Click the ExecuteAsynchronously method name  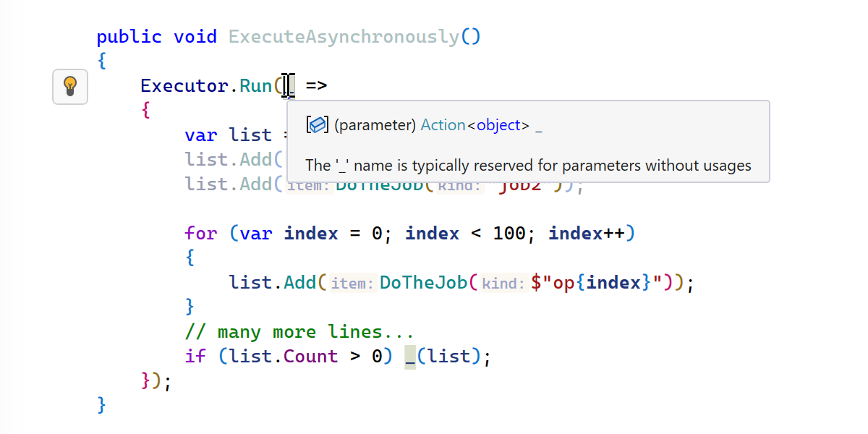click(x=344, y=36)
